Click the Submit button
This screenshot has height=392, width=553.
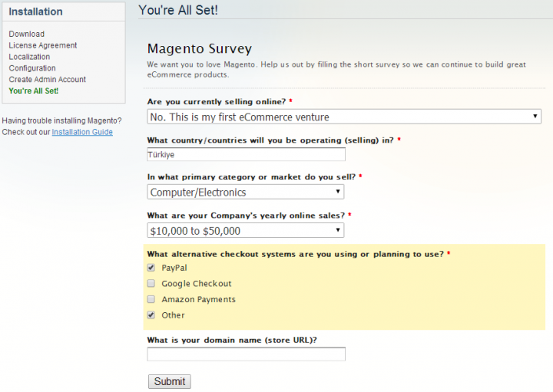[x=169, y=381]
